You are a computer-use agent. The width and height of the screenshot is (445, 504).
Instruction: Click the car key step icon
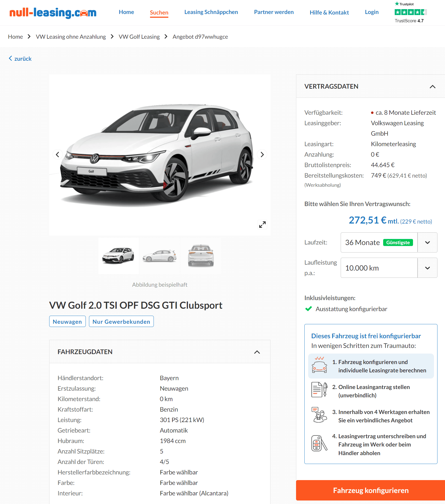coord(319,443)
